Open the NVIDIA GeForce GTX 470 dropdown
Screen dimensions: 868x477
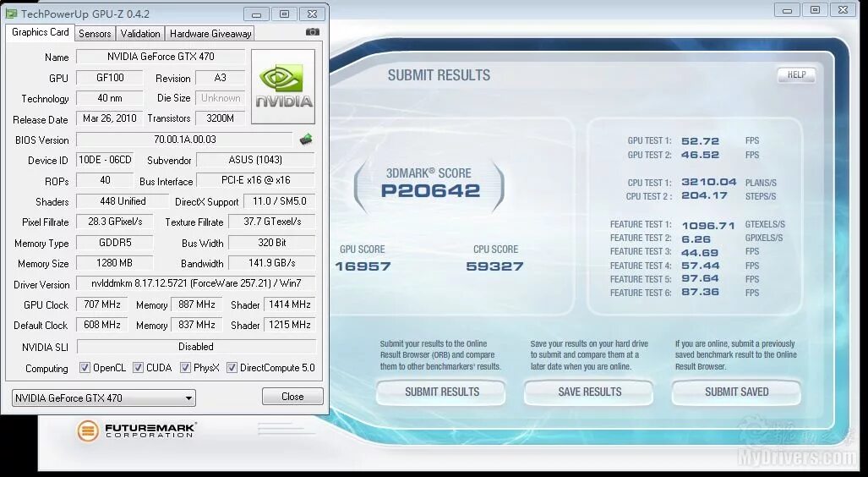click(x=103, y=397)
